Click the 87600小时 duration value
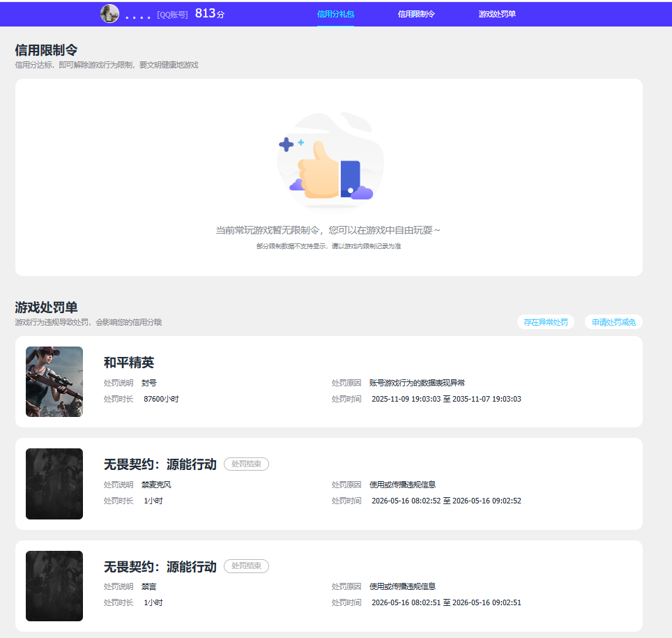 pyautogui.click(x=161, y=399)
